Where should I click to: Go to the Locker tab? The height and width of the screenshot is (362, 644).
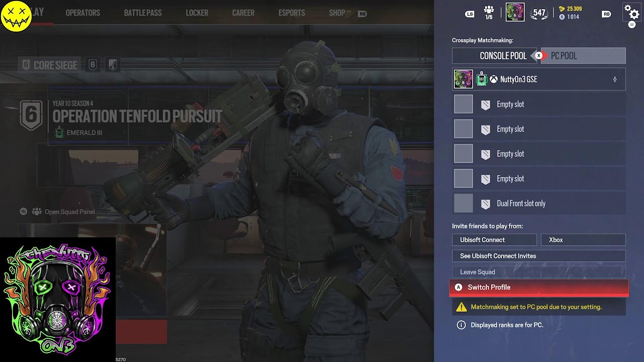click(x=197, y=13)
